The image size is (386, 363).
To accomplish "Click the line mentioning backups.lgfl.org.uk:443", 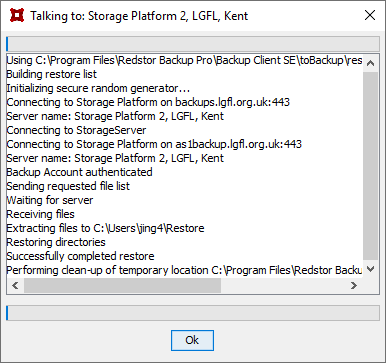I will (148, 102).
